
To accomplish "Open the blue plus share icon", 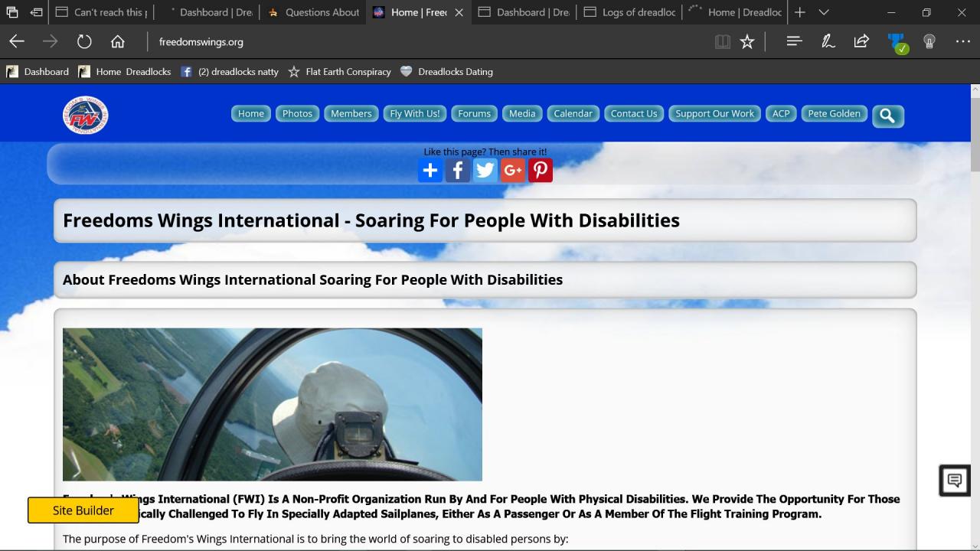I will point(430,171).
